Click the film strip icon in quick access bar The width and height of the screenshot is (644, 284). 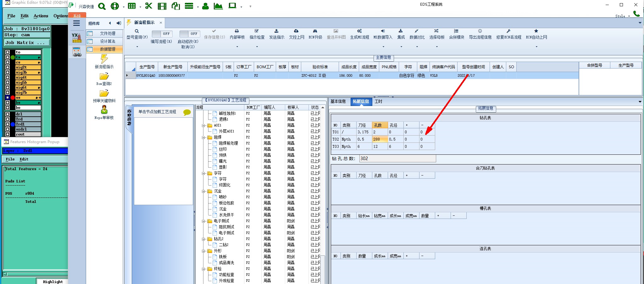click(x=162, y=6)
